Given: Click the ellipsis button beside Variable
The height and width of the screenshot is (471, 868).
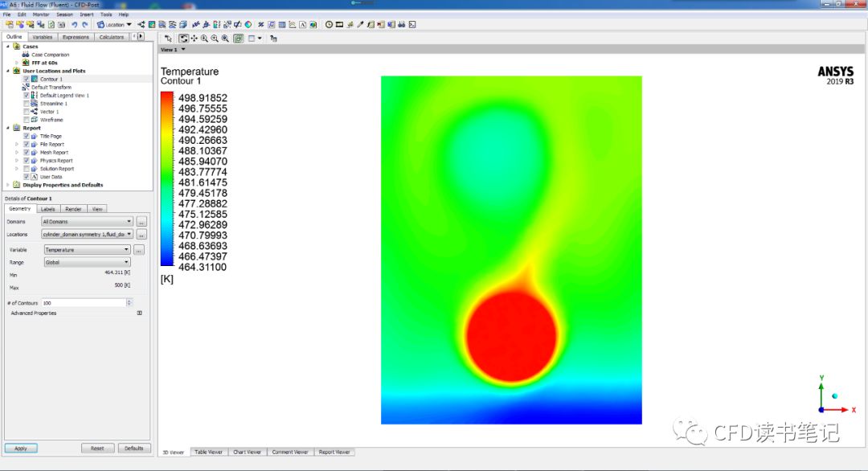Looking at the screenshot, I should (139, 250).
